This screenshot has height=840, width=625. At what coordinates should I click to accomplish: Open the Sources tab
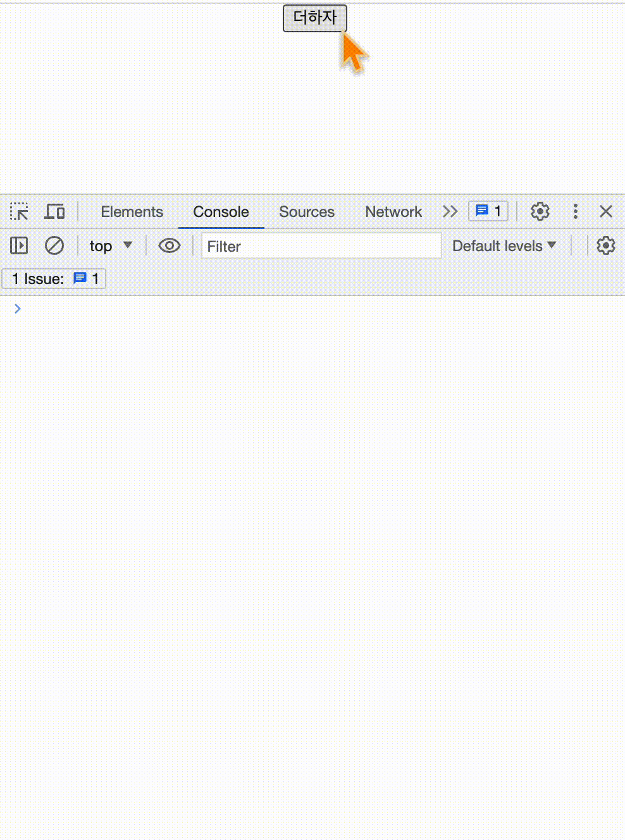click(307, 212)
